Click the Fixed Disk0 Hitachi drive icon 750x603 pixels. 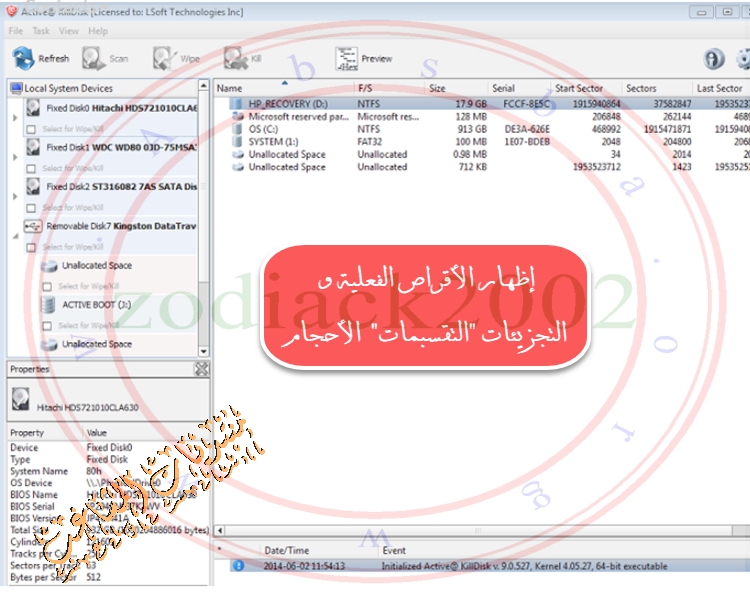pyautogui.click(x=33, y=108)
